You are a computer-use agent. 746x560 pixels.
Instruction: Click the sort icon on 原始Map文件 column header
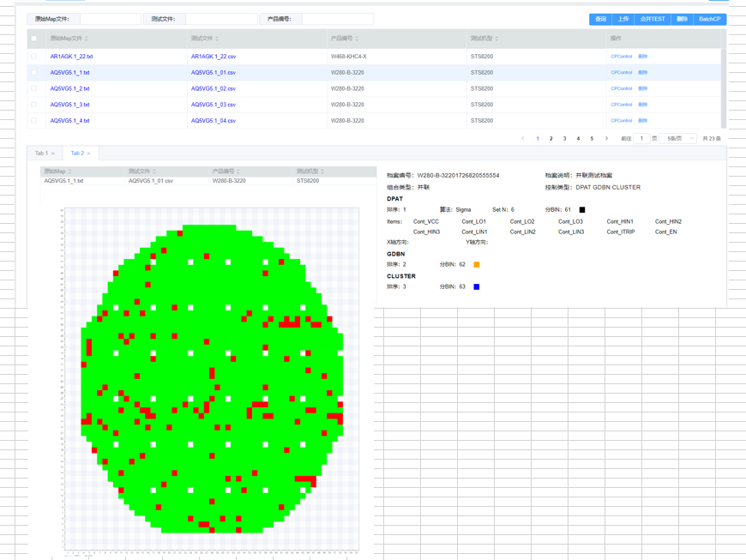(87, 39)
